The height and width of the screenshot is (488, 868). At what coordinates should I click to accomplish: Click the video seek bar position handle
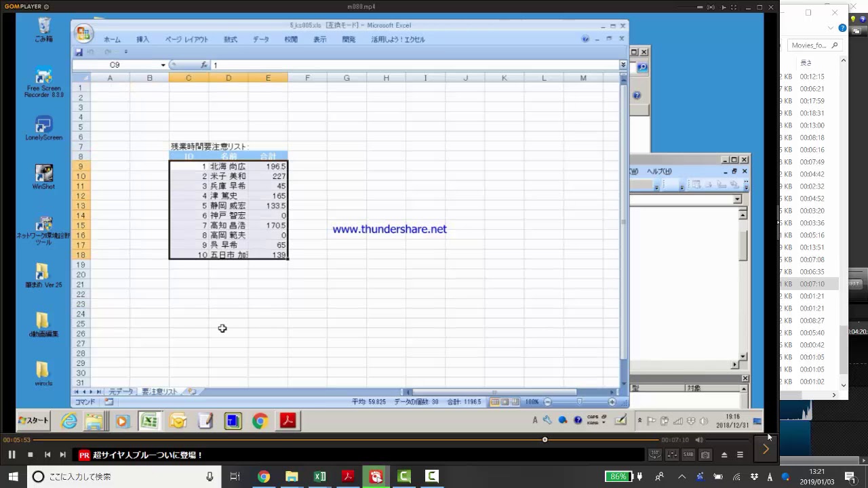(545, 440)
